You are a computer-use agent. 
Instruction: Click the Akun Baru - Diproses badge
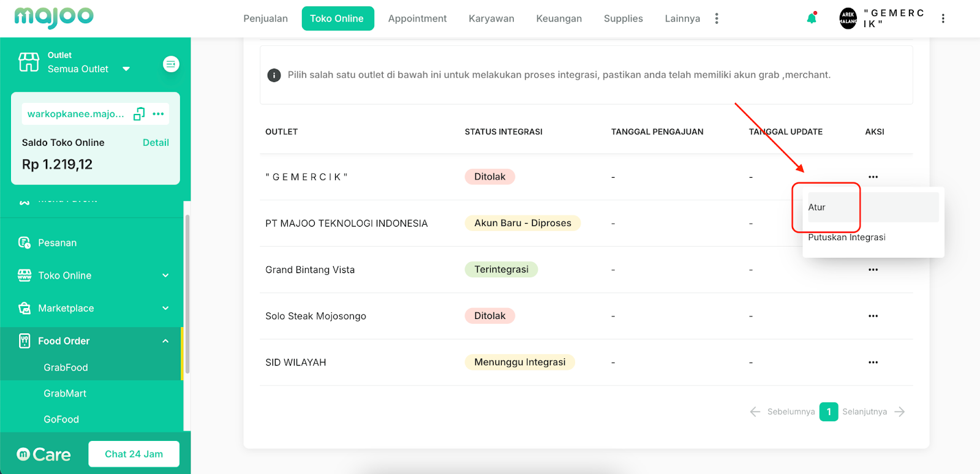[523, 224]
